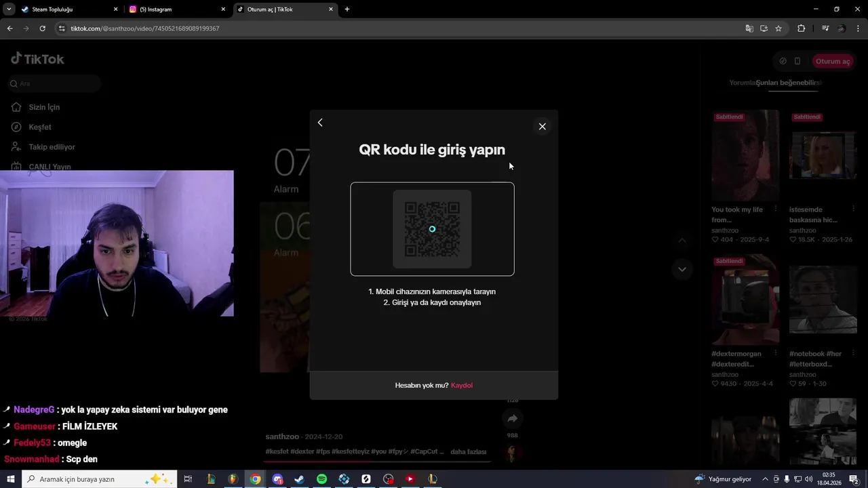
Task: Expand caption with daha fazlası
Action: [x=469, y=451]
